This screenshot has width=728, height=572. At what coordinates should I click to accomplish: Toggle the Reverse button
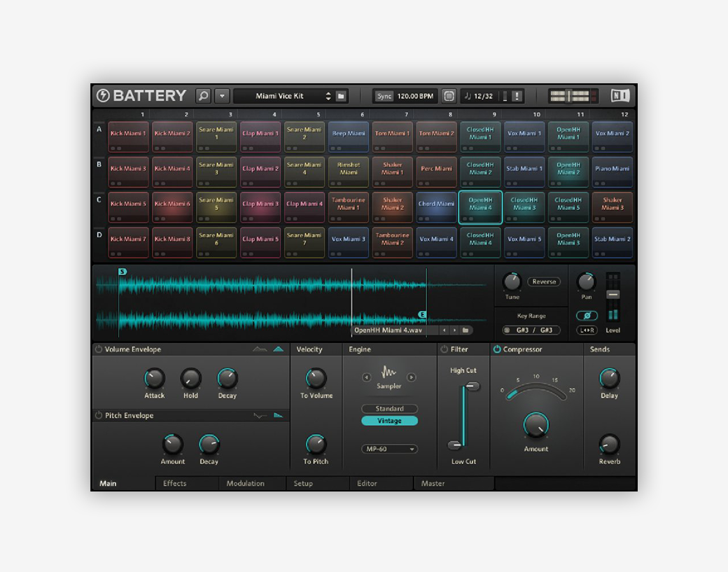point(544,281)
